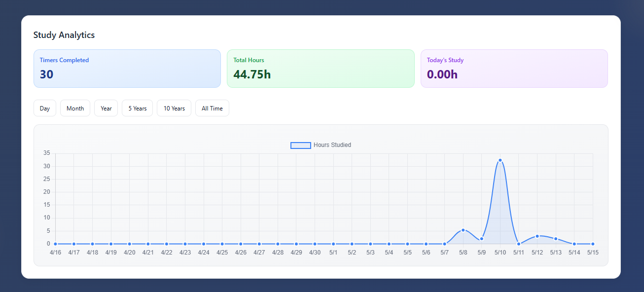644x292 pixels.
Task: Click the 30 y-axis tick label
Action: [x=47, y=166]
